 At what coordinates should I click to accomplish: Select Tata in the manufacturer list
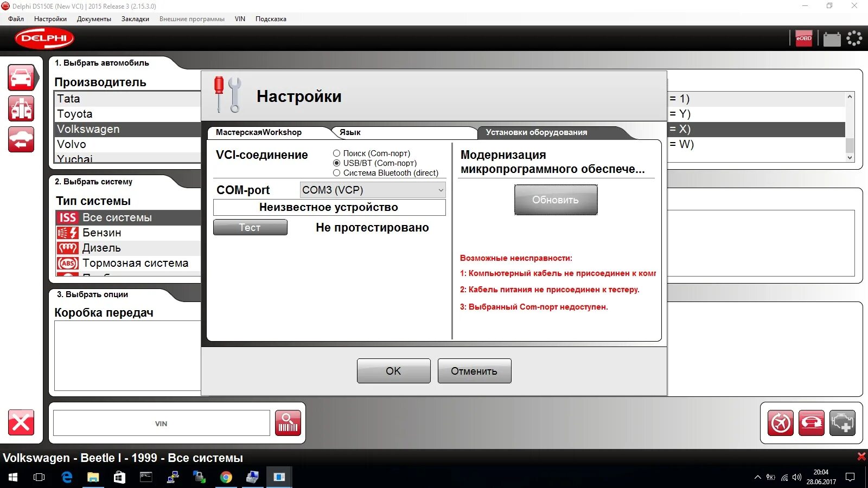pos(128,99)
